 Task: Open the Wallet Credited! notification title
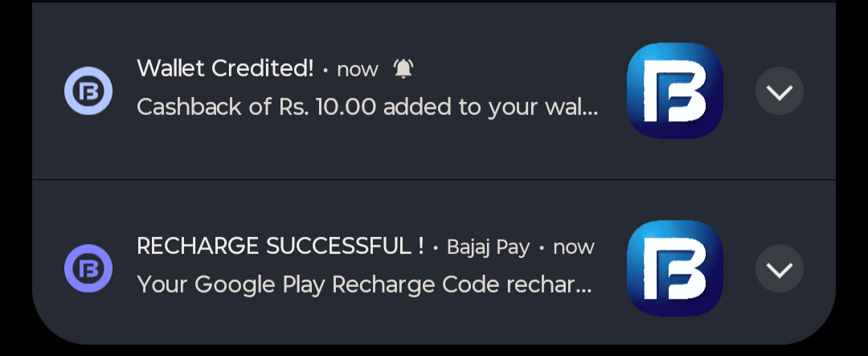tap(225, 69)
